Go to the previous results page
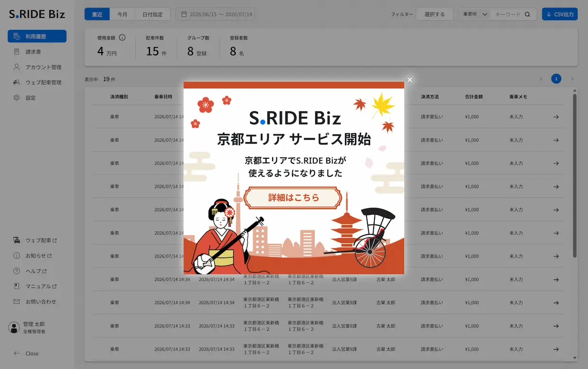The width and height of the screenshot is (588, 369). tap(541, 79)
